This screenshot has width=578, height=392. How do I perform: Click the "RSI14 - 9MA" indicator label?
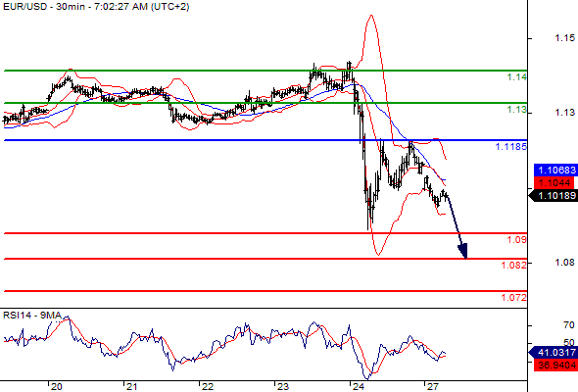pyautogui.click(x=32, y=316)
